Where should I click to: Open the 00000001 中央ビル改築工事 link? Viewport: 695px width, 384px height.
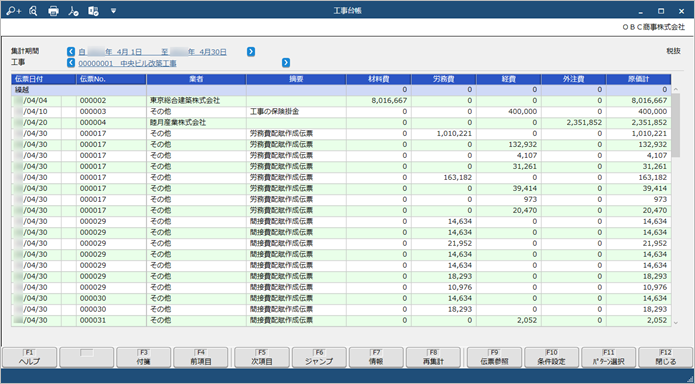coord(128,63)
